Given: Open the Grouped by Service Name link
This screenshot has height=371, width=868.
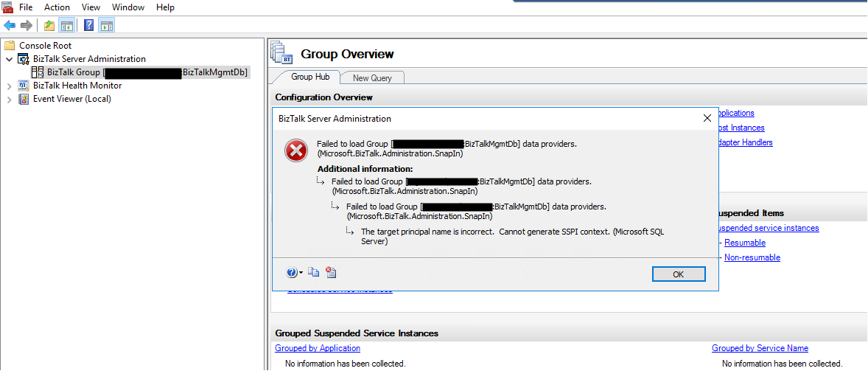Looking at the screenshot, I should (x=760, y=348).
